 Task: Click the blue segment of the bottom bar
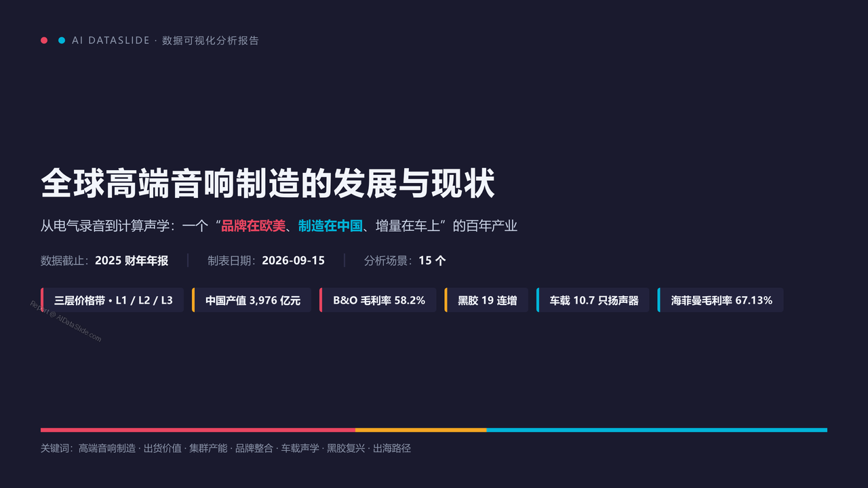click(656, 430)
